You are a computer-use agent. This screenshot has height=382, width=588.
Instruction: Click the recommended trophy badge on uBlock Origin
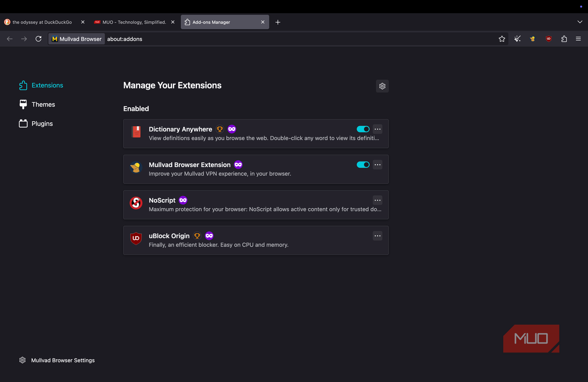pyautogui.click(x=197, y=236)
